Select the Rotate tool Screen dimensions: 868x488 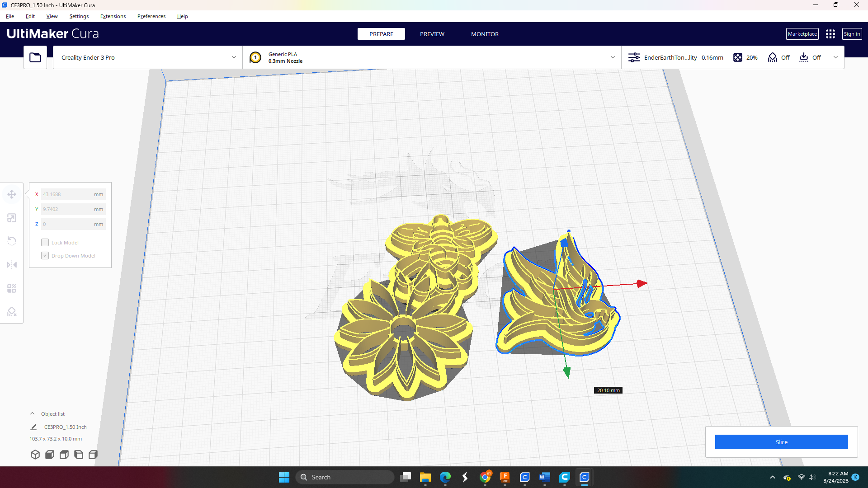11,241
